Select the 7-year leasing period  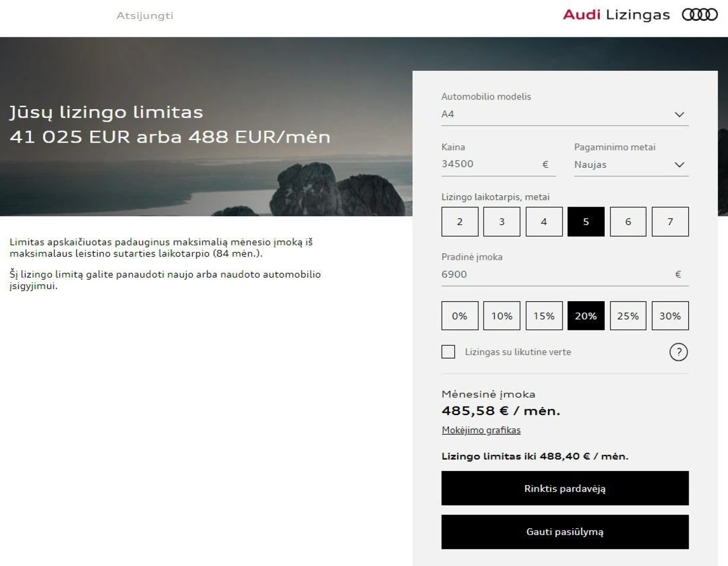(670, 222)
